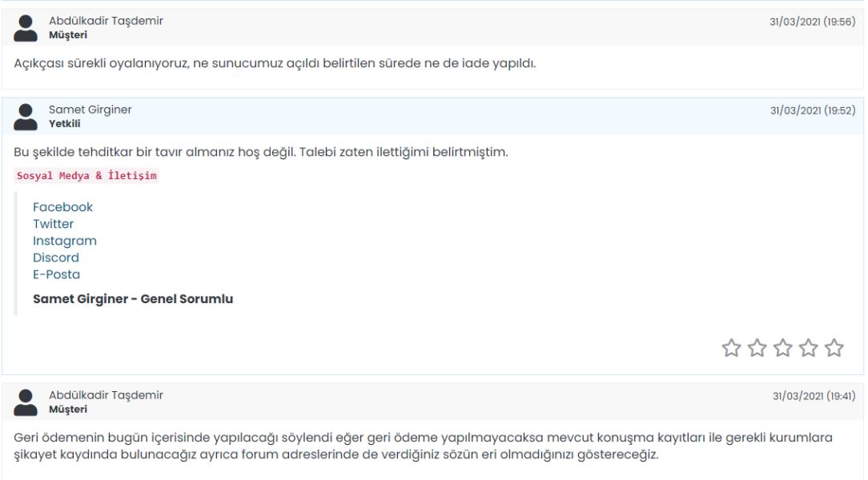Click Samet Girginer - Genel Sorumlu signature
868x480 pixels.
[x=133, y=299]
